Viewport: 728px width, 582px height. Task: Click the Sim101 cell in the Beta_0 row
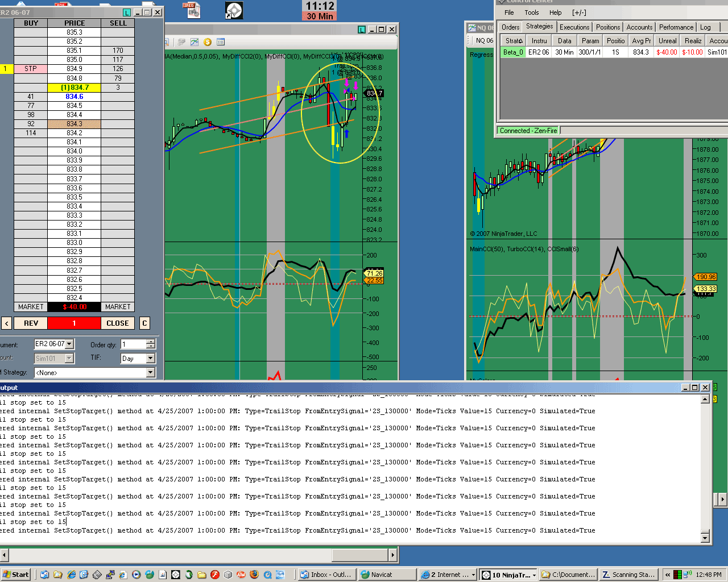pos(717,52)
